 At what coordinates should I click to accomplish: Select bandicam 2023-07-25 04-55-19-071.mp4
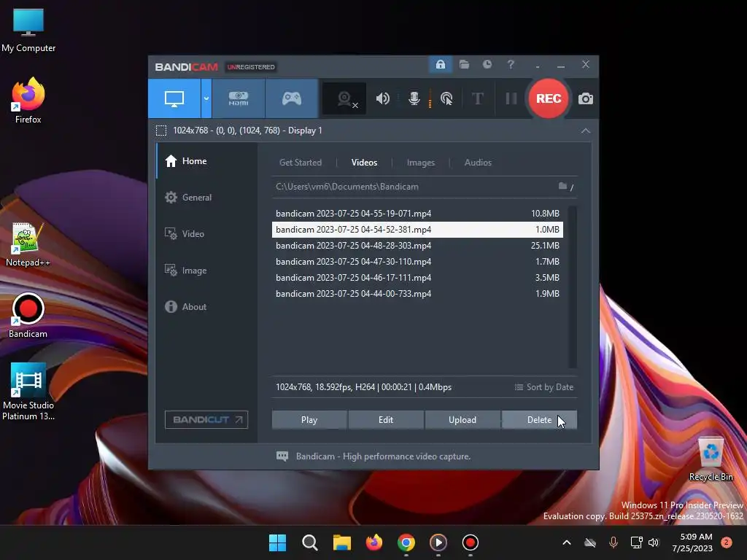click(417, 214)
